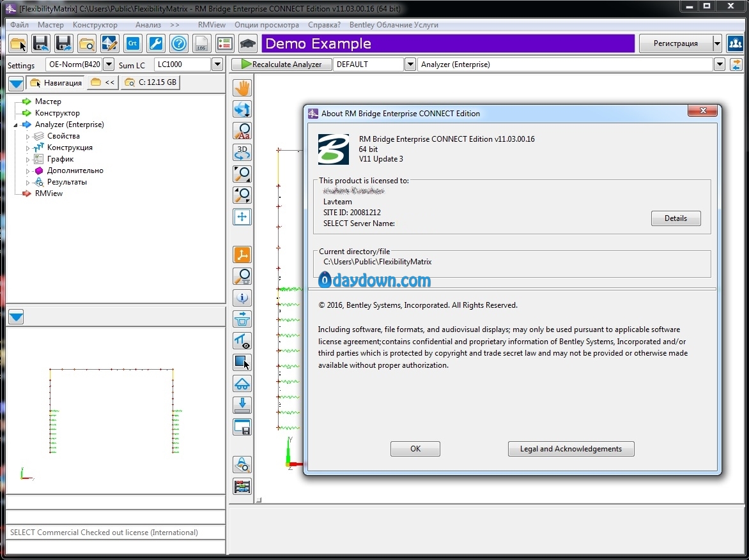
Task: Click the orange swap arrows icon at top right
Action: (736, 64)
